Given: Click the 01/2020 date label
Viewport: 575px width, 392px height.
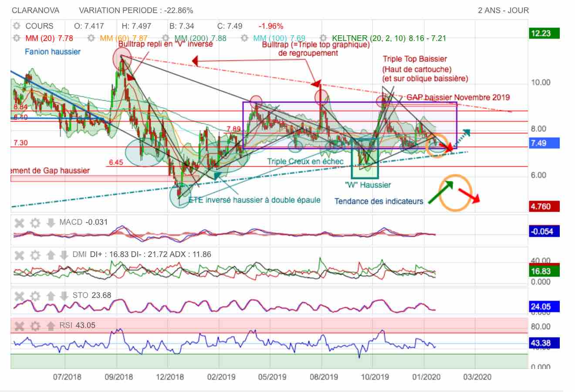Looking at the screenshot, I should (426, 376).
